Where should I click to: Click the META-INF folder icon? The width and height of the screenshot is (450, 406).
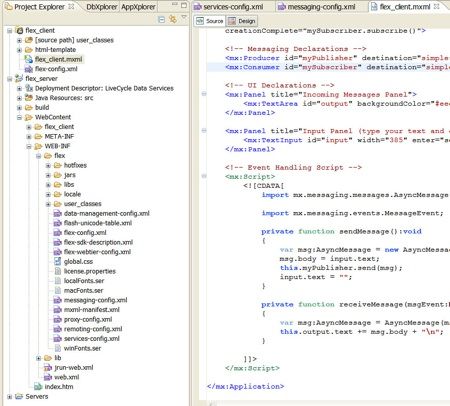[x=38, y=136]
